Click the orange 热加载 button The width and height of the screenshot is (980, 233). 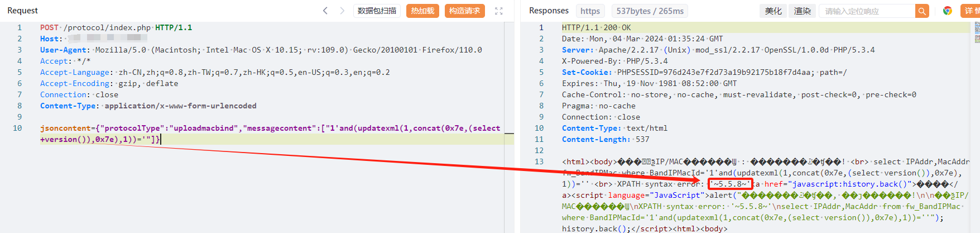422,11
